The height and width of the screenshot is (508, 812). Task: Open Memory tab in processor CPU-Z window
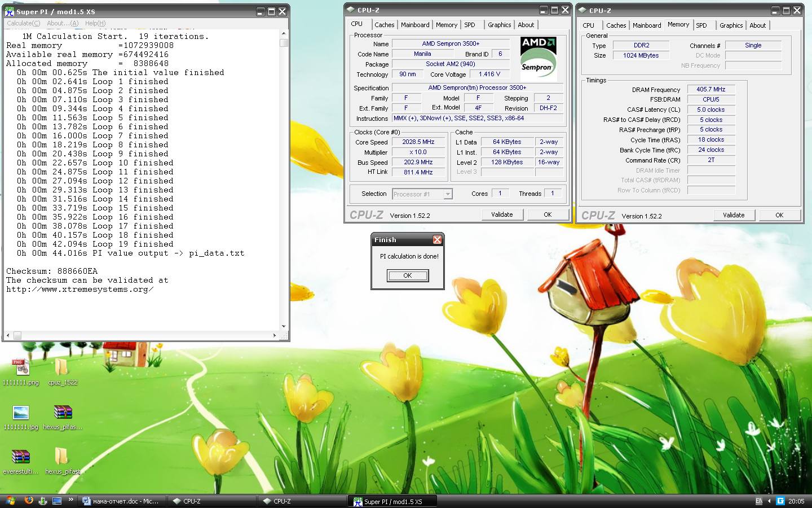point(447,25)
